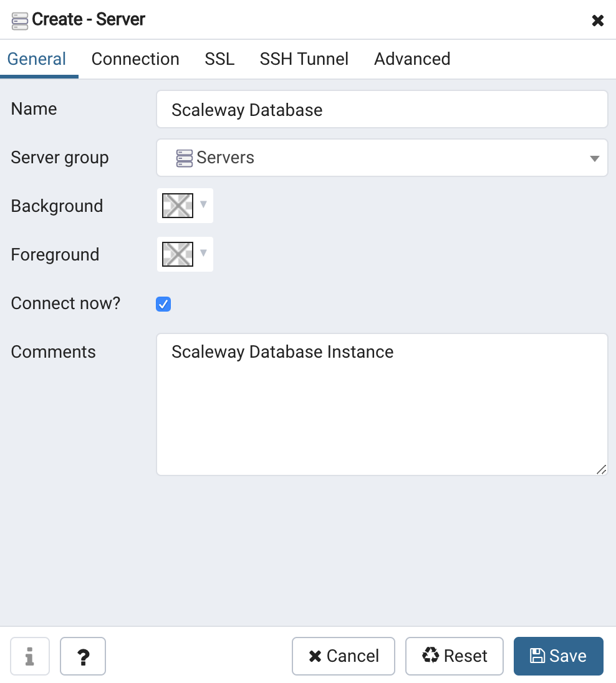Click the Background color swatch
Image resolution: width=616 pixels, height=683 pixels.
tap(177, 205)
